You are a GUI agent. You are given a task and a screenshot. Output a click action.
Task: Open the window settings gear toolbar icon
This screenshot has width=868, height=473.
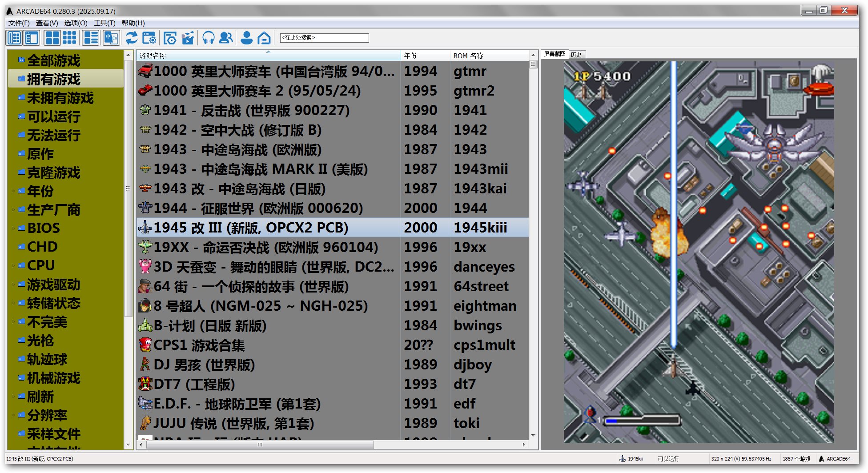point(149,38)
